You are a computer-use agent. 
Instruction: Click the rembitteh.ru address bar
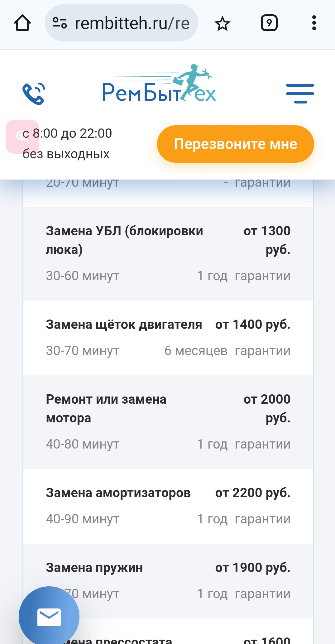point(132,23)
